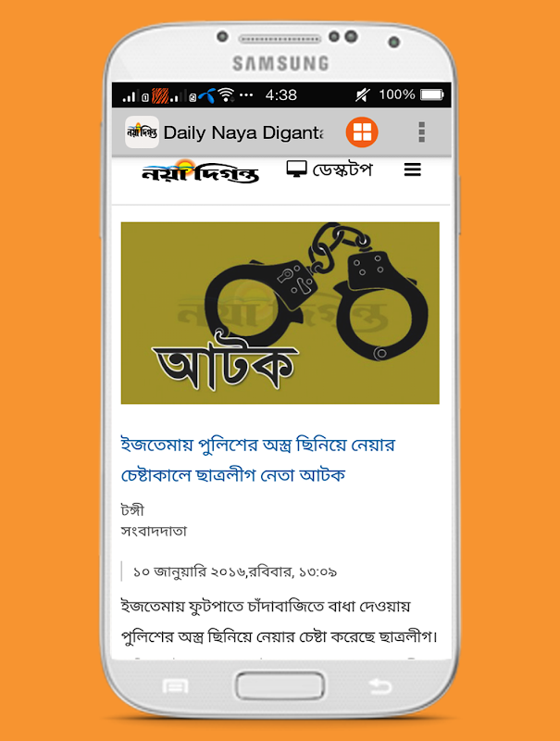Image resolution: width=560 pixels, height=741 pixels.
Task: Tap the Daily Naya Diganta title text
Action: 243,132
